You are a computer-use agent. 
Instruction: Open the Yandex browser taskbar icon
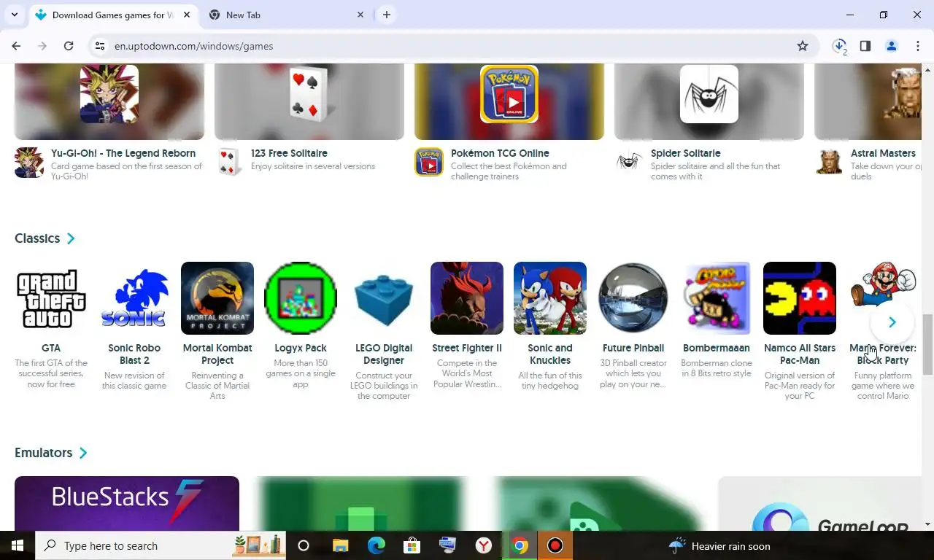coord(484,545)
